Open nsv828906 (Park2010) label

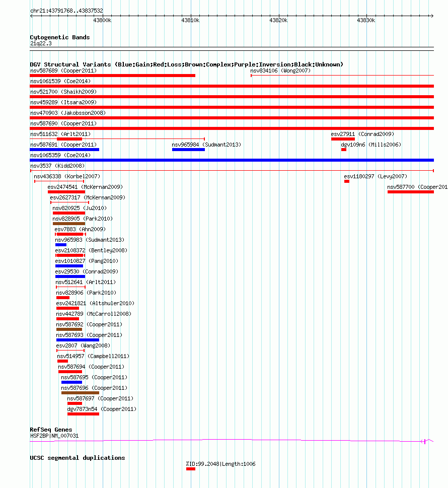pyautogui.click(x=86, y=293)
